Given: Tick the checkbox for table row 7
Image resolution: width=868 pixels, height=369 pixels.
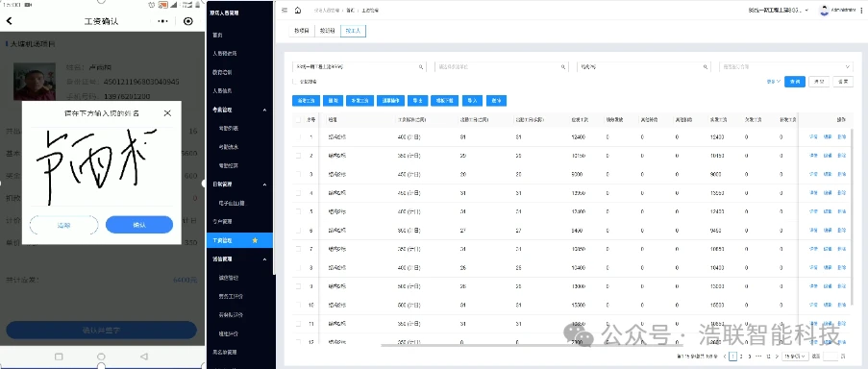Looking at the screenshot, I should (298, 249).
